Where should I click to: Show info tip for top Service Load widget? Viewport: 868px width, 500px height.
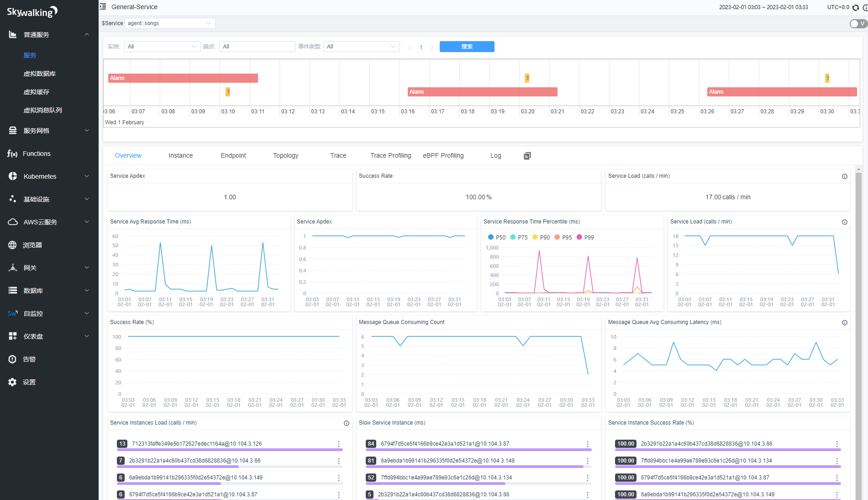(845, 176)
